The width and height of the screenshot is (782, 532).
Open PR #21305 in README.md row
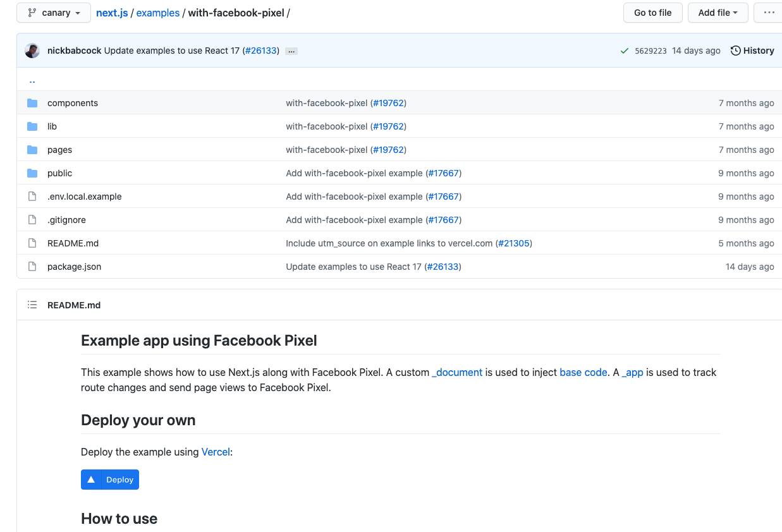(514, 243)
